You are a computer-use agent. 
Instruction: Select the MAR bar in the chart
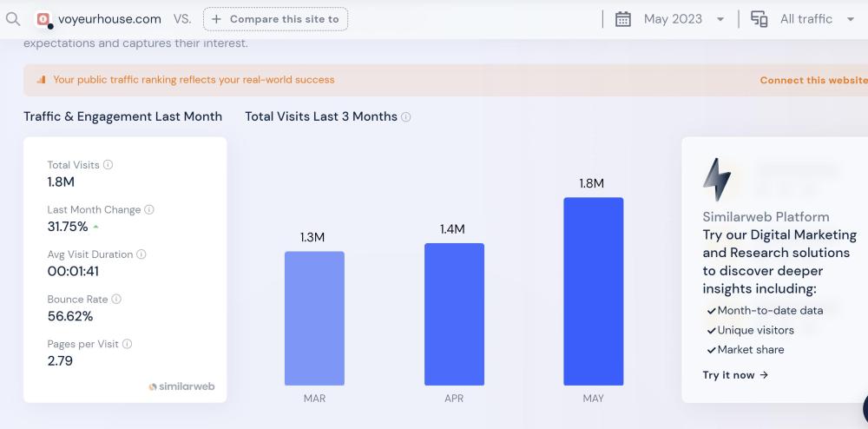(x=314, y=318)
